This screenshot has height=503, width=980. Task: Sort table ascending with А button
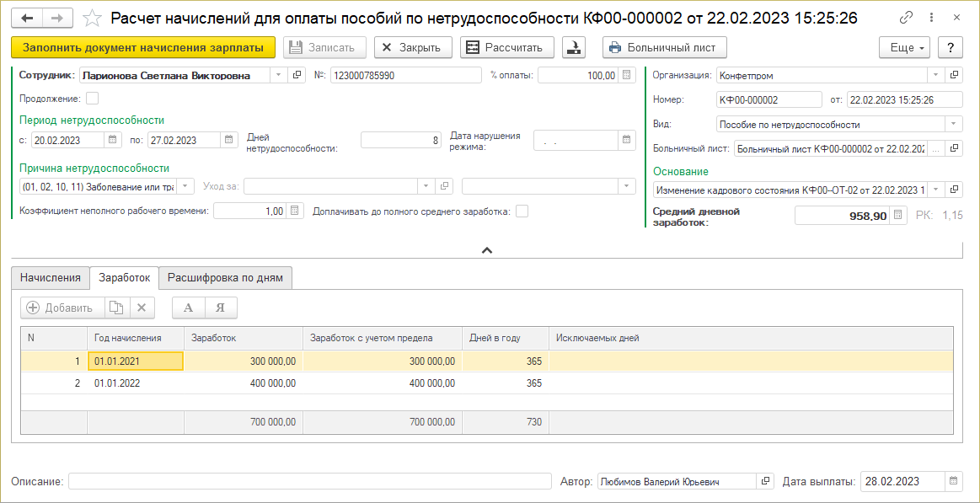(x=189, y=308)
